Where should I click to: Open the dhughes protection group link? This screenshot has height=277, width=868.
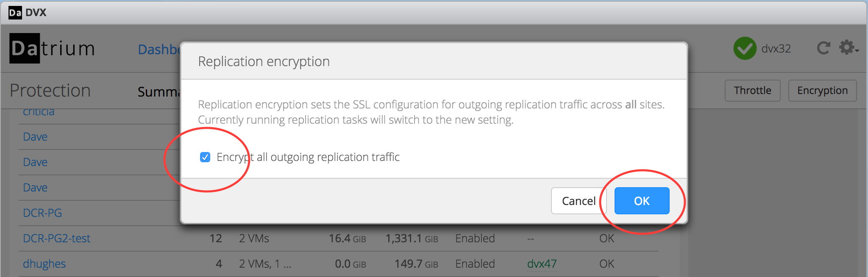pos(44,264)
